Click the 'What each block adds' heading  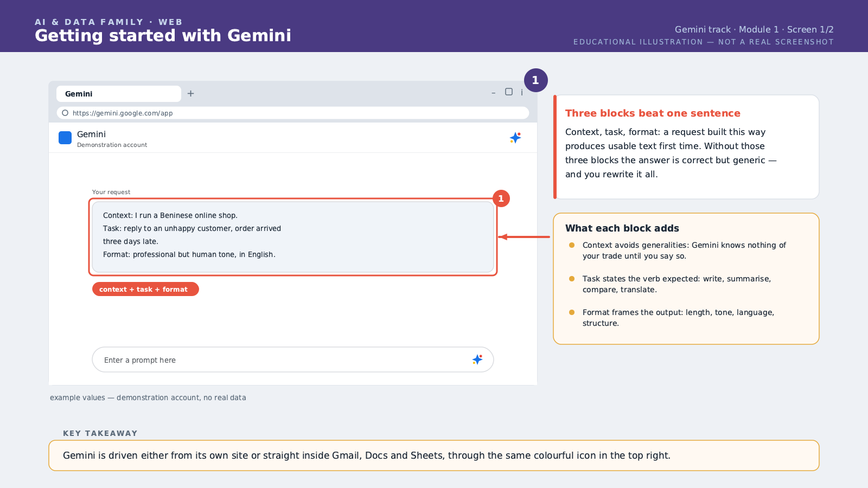[x=622, y=228]
